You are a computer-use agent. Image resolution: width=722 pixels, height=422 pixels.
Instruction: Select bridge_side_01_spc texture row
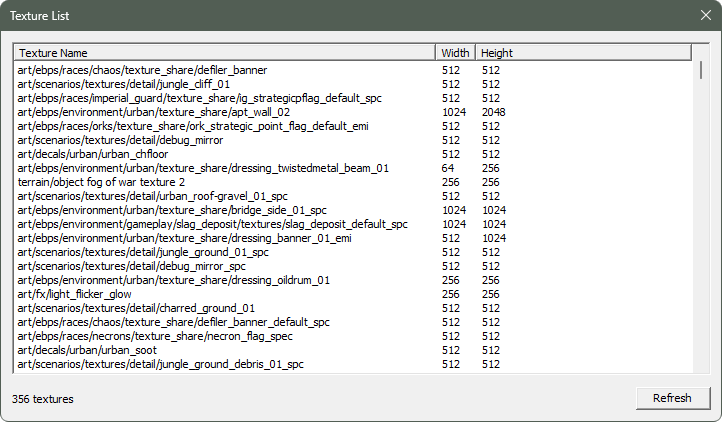(x=172, y=211)
